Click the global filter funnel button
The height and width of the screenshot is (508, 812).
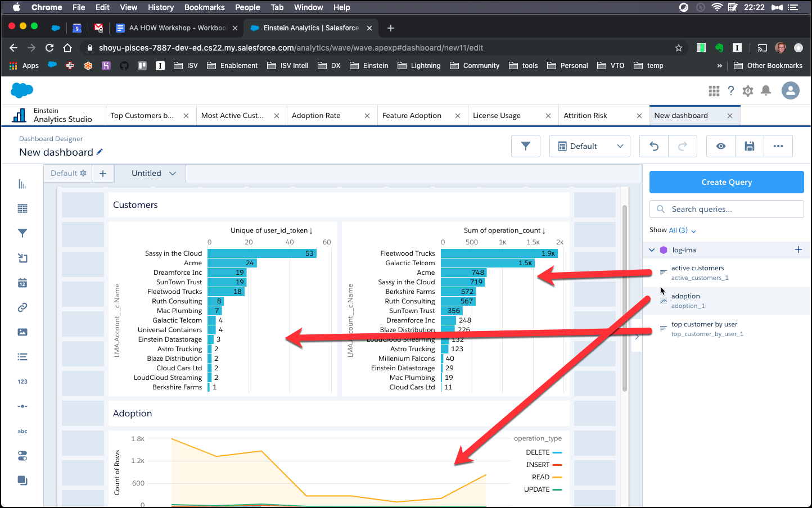[526, 146]
